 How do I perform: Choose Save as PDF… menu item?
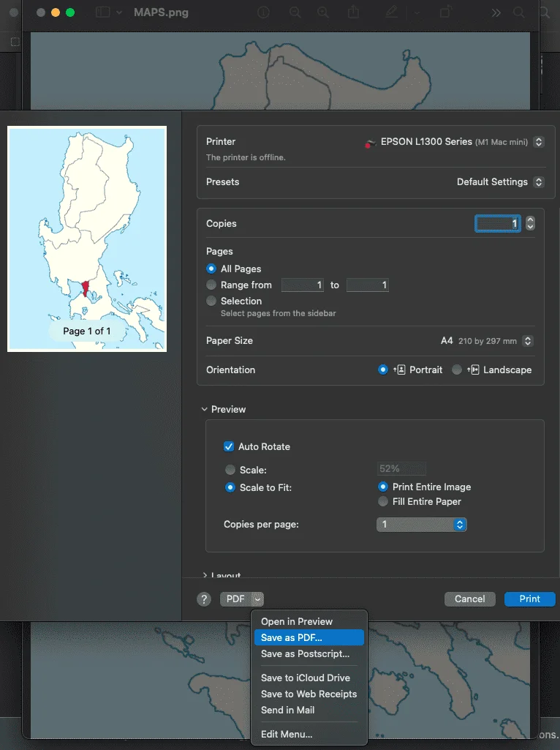309,637
